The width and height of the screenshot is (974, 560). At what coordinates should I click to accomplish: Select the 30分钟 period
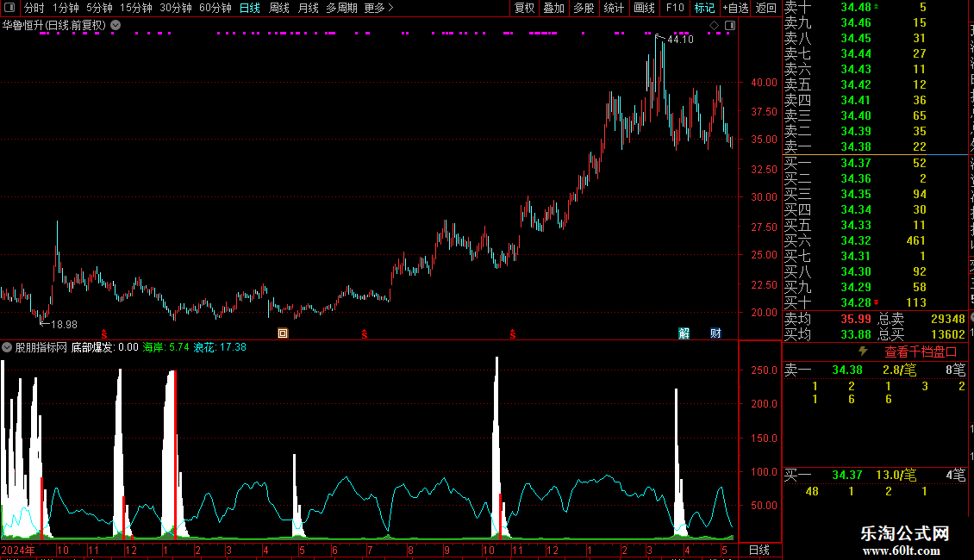click(x=176, y=8)
